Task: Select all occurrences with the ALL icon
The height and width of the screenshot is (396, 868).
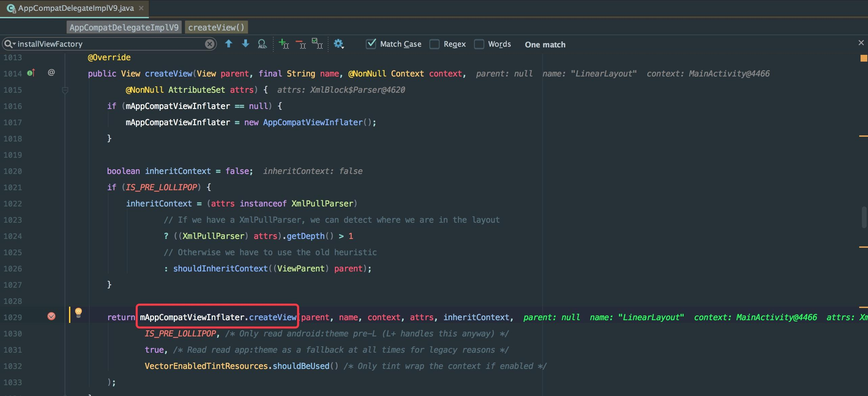Action: (x=262, y=43)
